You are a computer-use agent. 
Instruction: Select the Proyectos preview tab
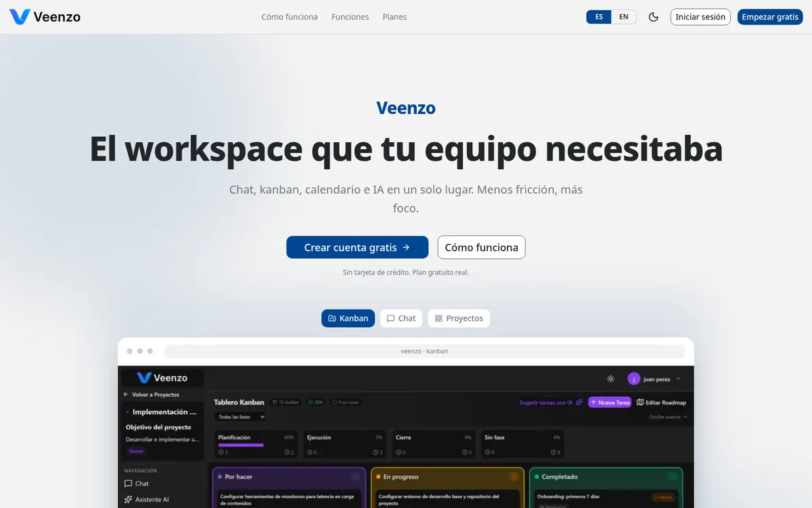pyautogui.click(x=459, y=318)
